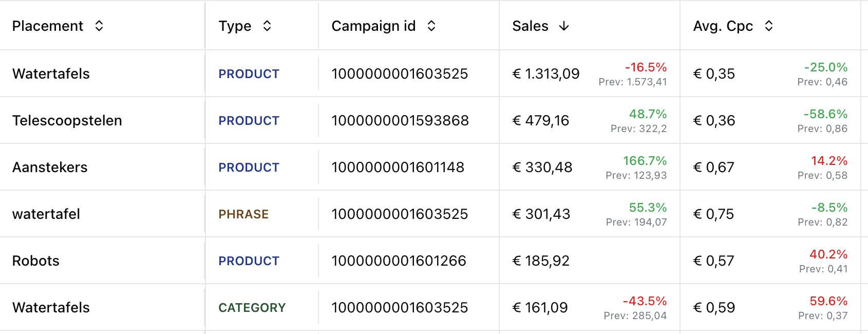Click the 166.7% sales change

click(x=645, y=161)
